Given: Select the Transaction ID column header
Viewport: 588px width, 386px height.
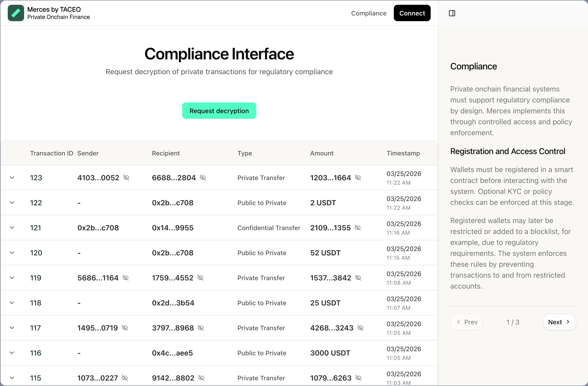Looking at the screenshot, I should click(51, 153).
